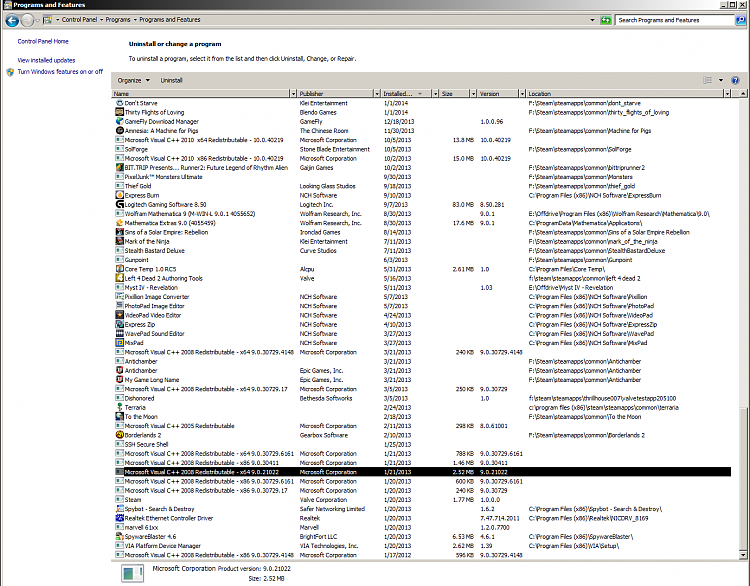Select the My Game Long Name row
The height and width of the screenshot is (586, 750).
[x=423, y=380]
